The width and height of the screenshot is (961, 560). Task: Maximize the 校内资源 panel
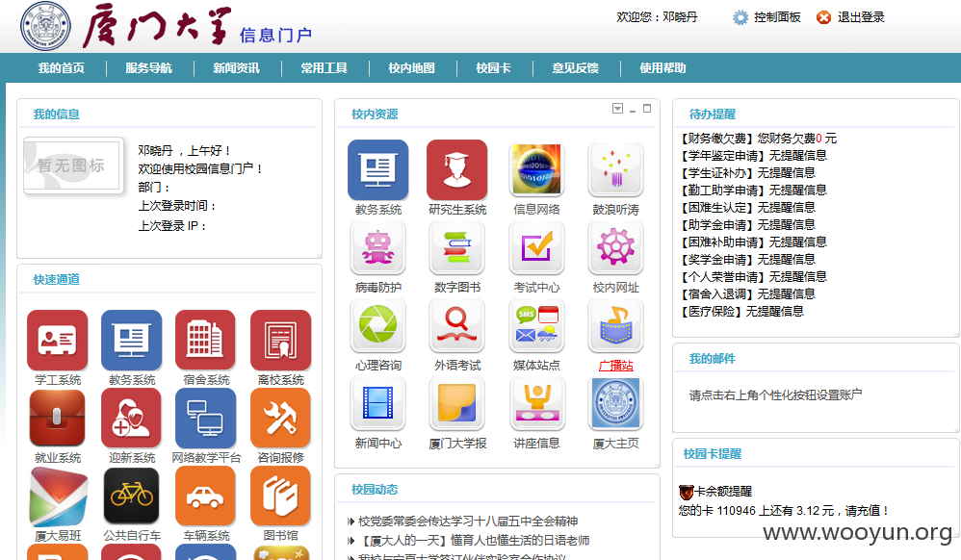coord(646,109)
